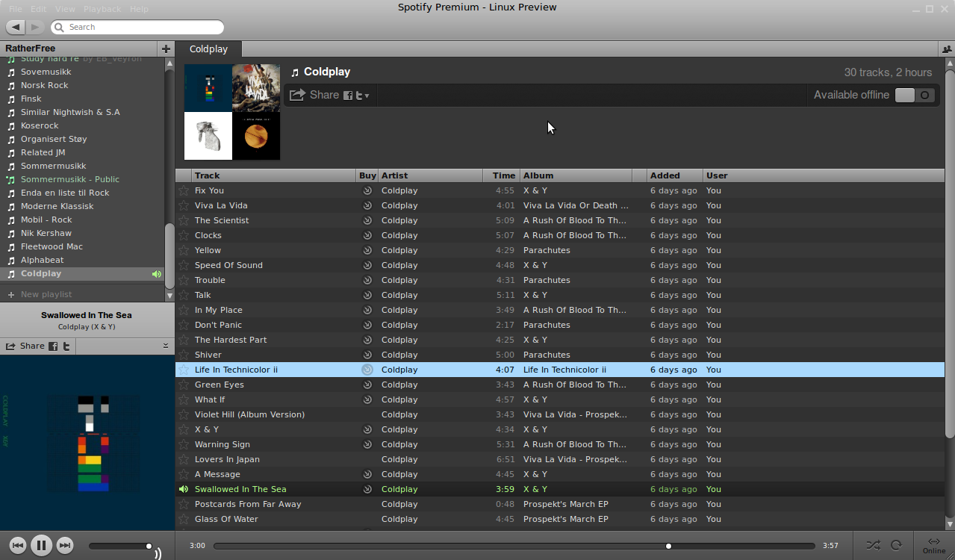Sort by the Time column header
Image resolution: width=955 pixels, height=560 pixels.
pyautogui.click(x=501, y=175)
